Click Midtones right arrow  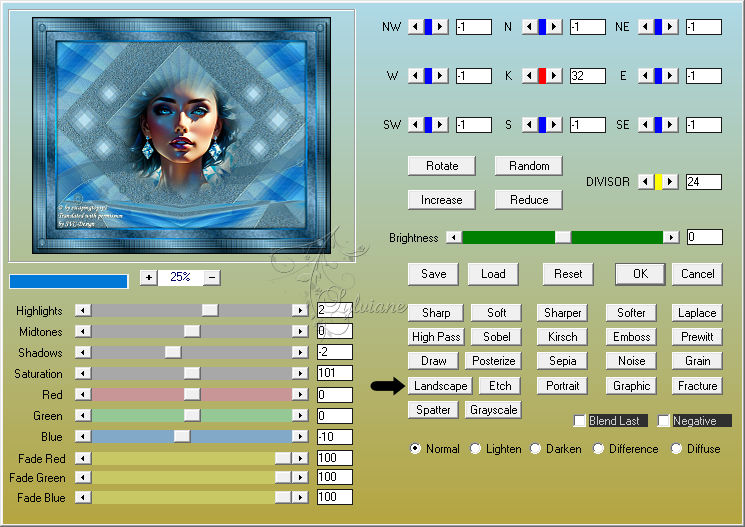point(300,331)
